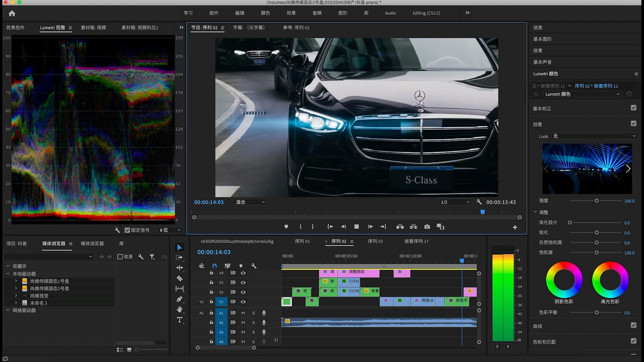Collapse the local drives tree node
The image size is (644, 362).
tap(8, 274)
